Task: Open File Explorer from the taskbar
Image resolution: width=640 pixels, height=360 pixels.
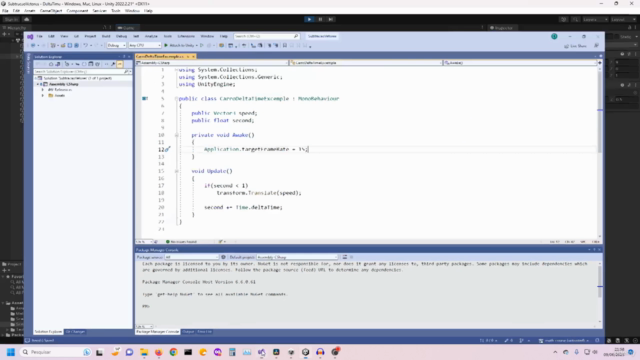Action: (144, 352)
